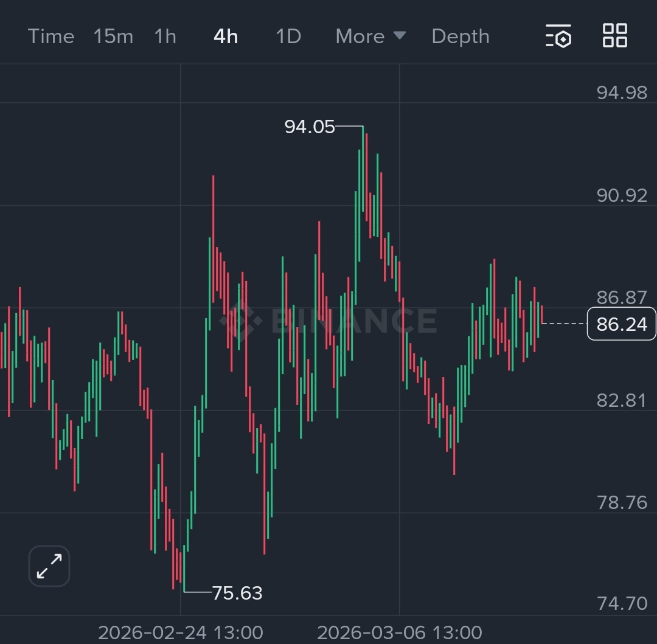
Task: Click the 74.70 price axis label
Action: tap(622, 604)
